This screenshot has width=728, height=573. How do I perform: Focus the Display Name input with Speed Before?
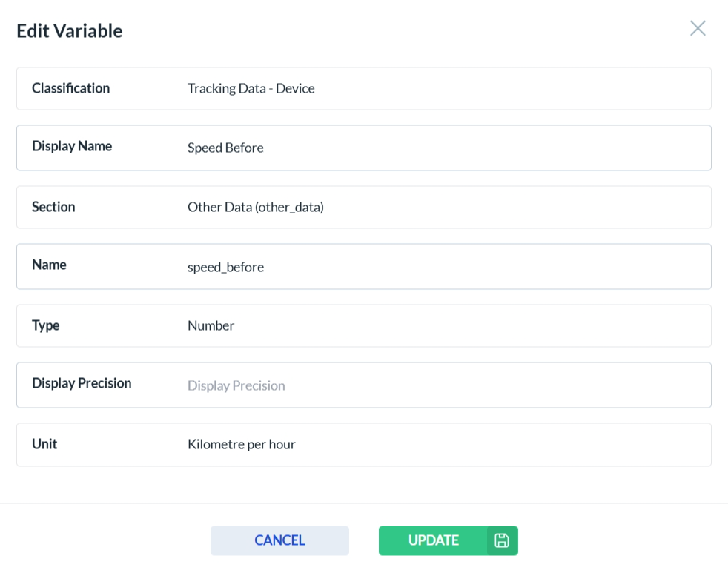click(445, 148)
